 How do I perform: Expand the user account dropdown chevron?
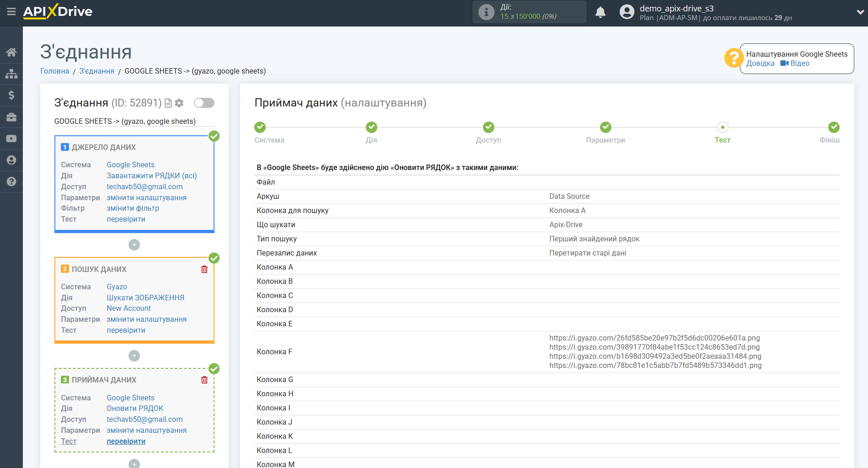(x=860, y=12)
